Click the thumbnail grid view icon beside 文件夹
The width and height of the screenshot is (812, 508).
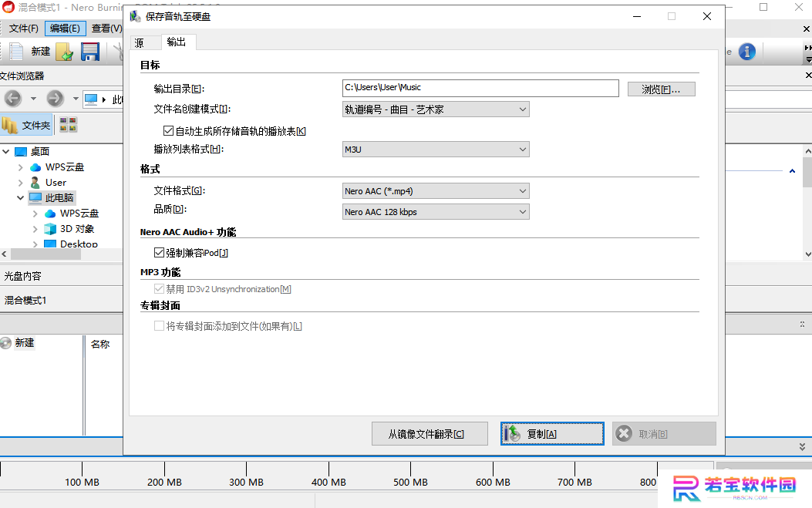tap(68, 125)
